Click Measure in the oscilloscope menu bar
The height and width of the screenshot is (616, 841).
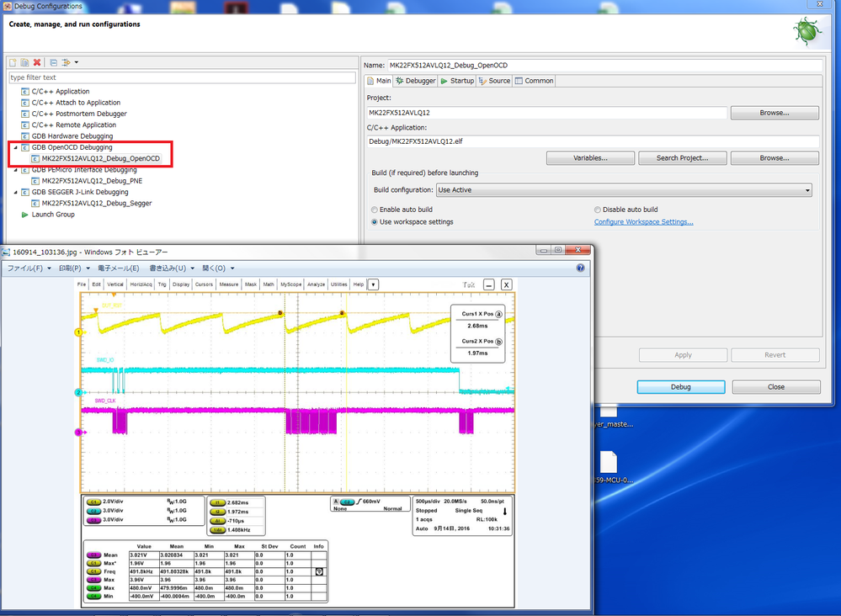pos(228,284)
